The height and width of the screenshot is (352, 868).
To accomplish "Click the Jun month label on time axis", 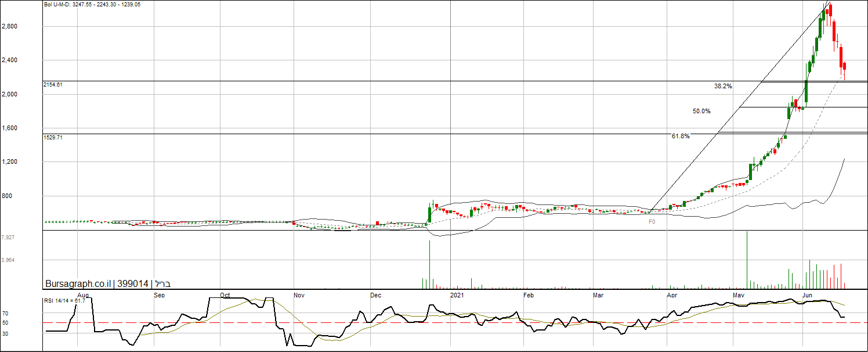I will 808,295.
